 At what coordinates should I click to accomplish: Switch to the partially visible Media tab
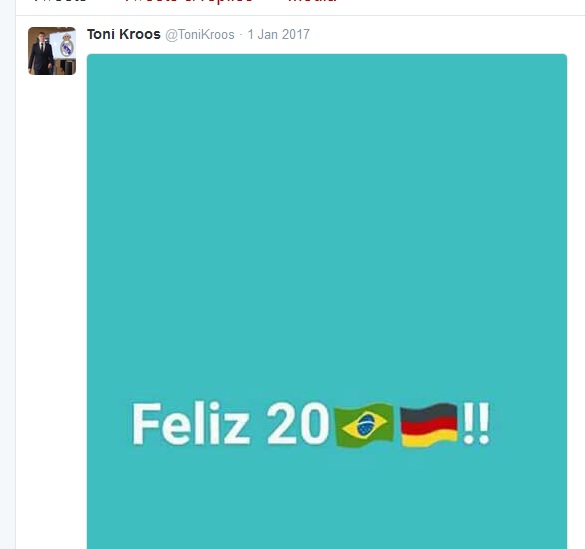[x=313, y=1]
